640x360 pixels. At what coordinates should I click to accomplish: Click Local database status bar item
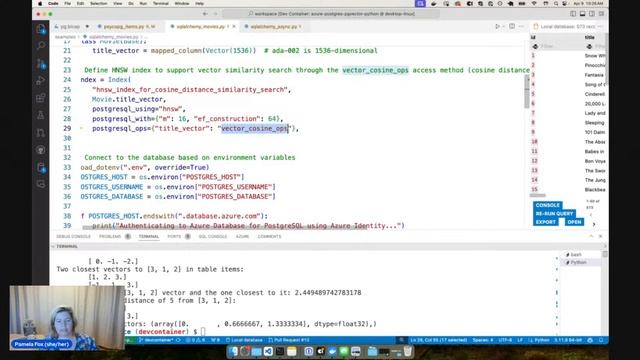tap(244, 340)
